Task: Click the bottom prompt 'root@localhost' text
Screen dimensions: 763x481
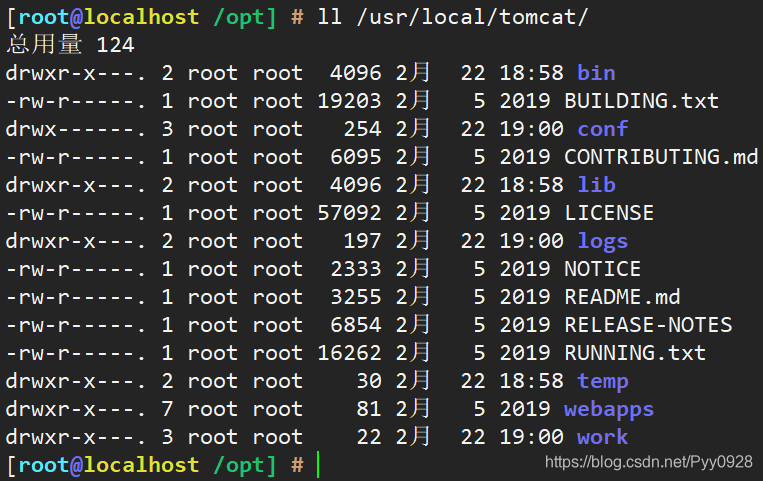Action: [x=109, y=465]
